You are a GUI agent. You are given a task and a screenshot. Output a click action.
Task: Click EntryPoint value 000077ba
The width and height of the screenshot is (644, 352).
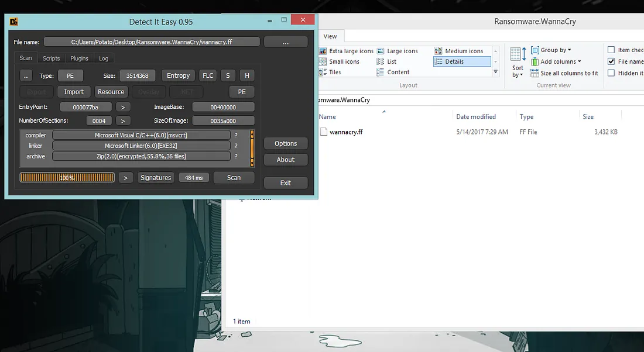coord(85,107)
